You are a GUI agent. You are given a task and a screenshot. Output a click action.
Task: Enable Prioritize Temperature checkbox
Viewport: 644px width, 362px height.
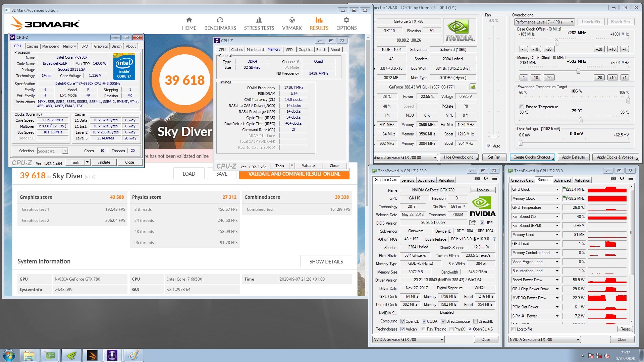[522, 107]
